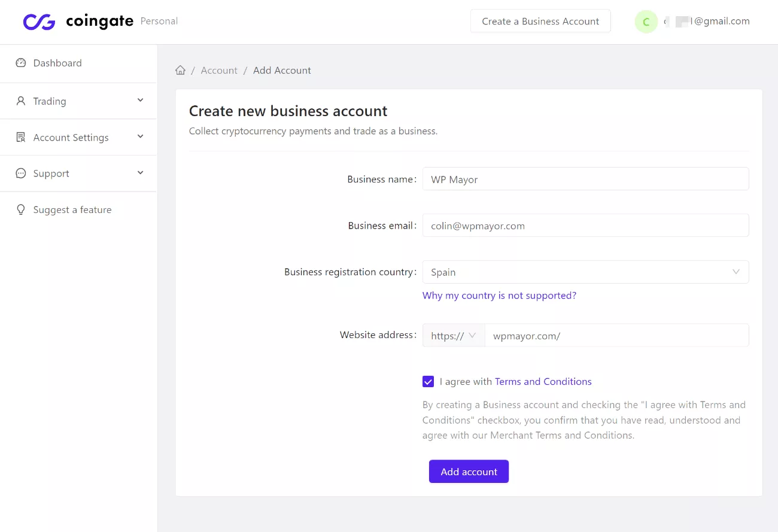Open the Terms and Conditions link

(543, 381)
